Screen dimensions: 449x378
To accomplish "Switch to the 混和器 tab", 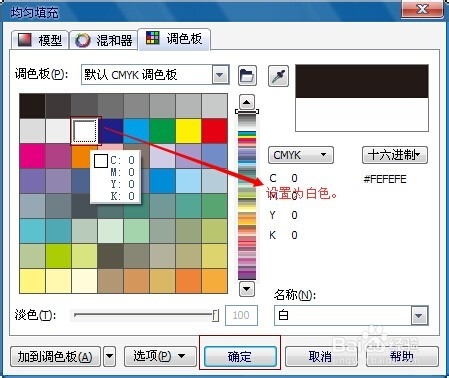I will click(104, 40).
